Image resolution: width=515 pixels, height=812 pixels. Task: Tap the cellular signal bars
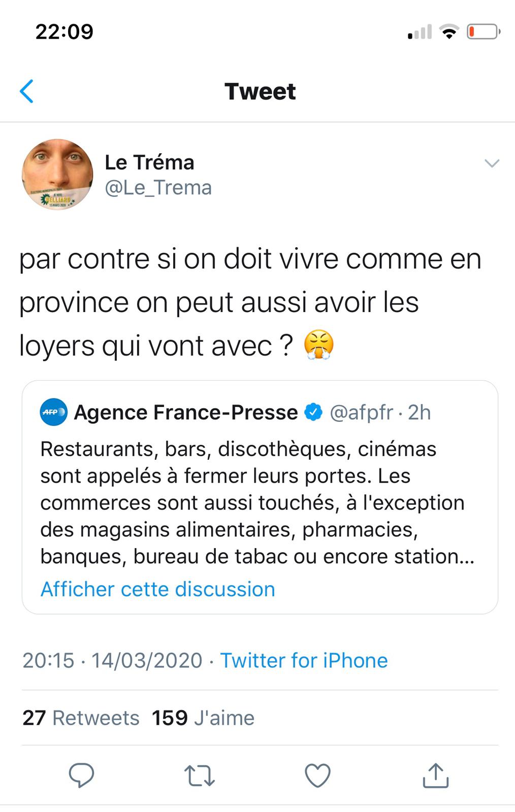(x=420, y=32)
